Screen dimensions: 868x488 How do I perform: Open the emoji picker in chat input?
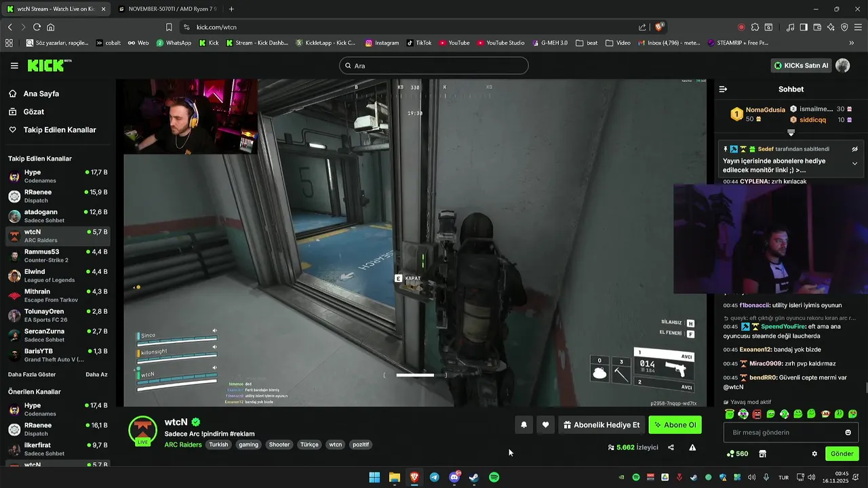tap(848, 432)
